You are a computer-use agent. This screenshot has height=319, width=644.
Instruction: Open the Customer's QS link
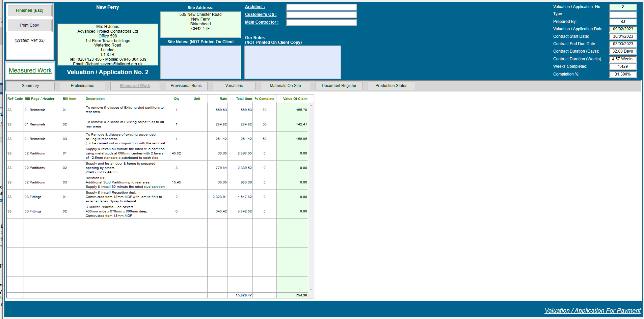point(261,14)
